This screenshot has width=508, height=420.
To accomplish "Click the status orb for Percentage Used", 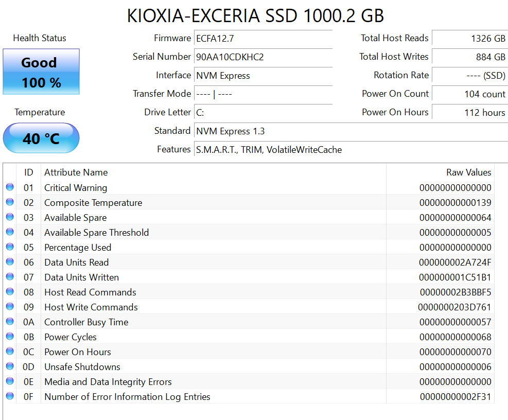I will (x=10, y=247).
